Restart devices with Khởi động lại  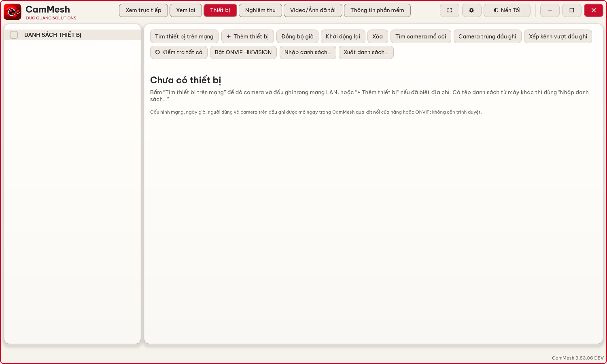click(343, 36)
